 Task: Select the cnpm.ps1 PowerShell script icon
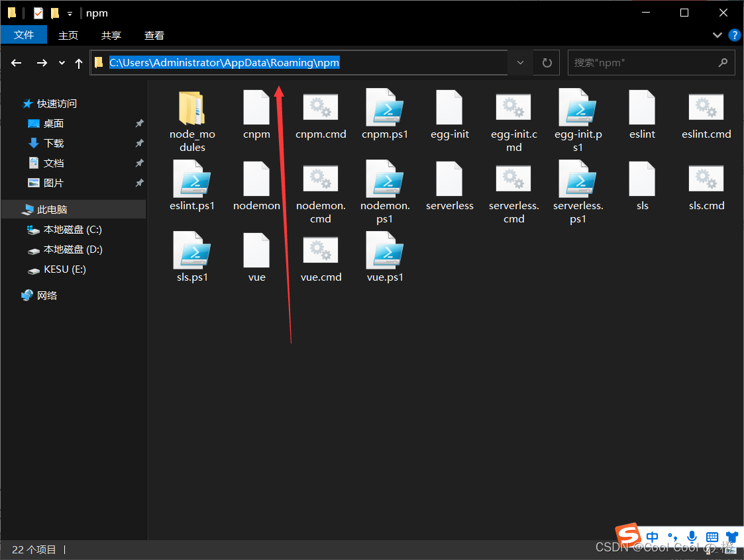[385, 108]
